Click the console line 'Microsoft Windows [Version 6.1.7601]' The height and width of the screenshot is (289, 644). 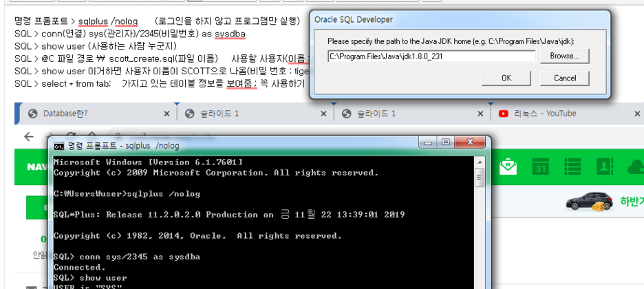click(x=148, y=162)
